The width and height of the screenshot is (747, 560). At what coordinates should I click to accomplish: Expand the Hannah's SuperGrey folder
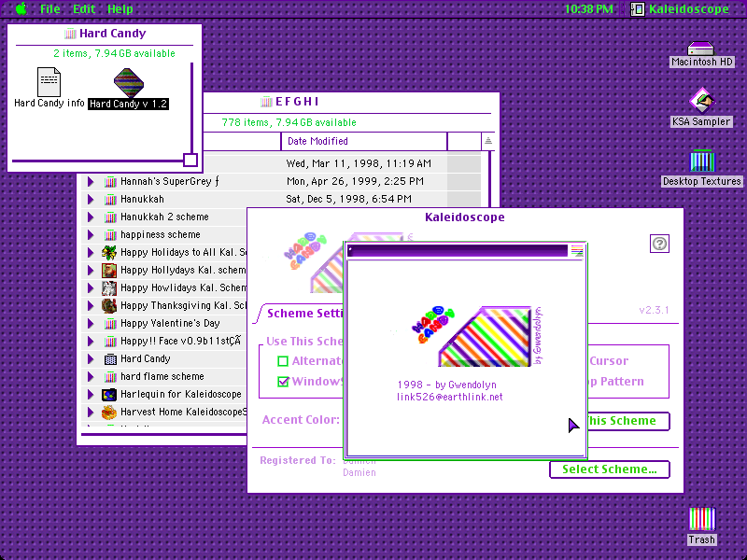pos(90,181)
